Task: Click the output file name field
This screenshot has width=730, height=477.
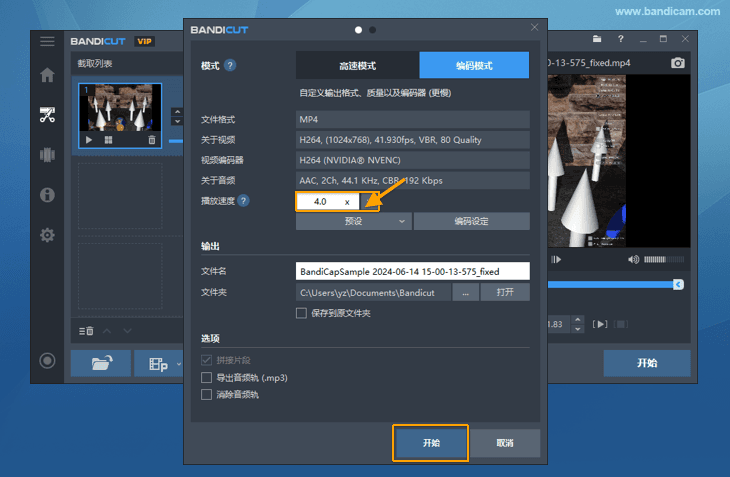Action: (412, 271)
